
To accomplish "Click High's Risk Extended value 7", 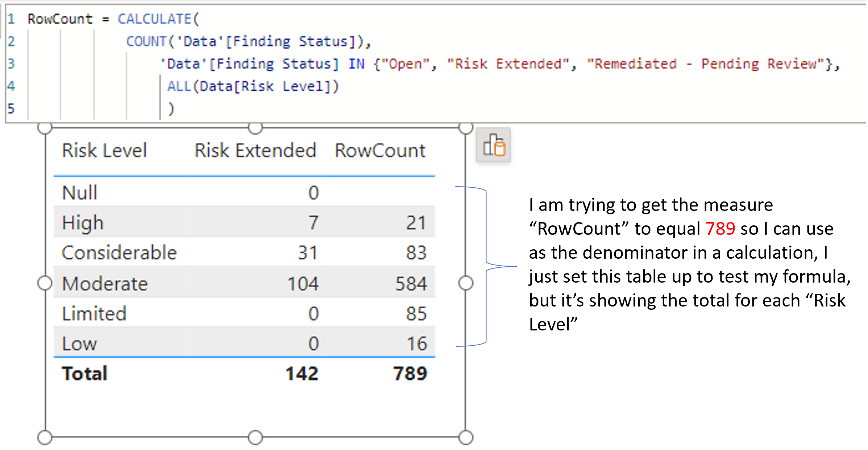I will pos(313,223).
